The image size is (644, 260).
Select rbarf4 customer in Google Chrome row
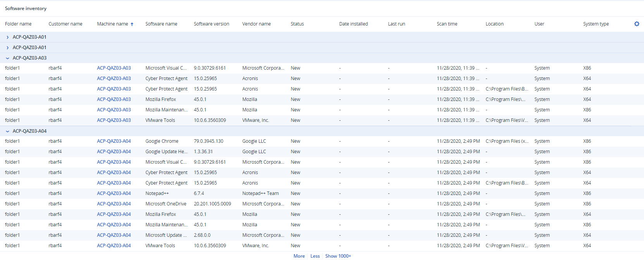tap(55, 141)
